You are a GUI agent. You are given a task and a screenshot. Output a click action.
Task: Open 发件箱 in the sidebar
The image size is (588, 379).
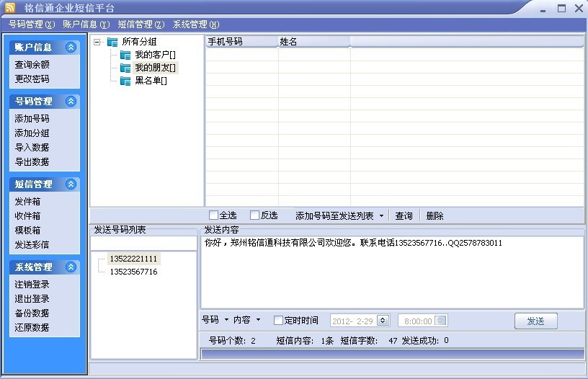pos(27,202)
